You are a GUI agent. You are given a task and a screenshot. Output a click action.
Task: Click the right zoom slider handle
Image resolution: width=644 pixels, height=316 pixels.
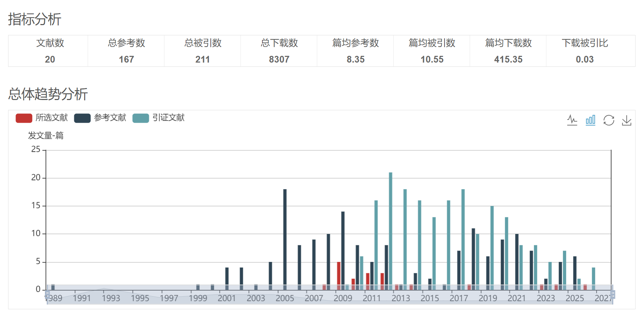[613, 294]
